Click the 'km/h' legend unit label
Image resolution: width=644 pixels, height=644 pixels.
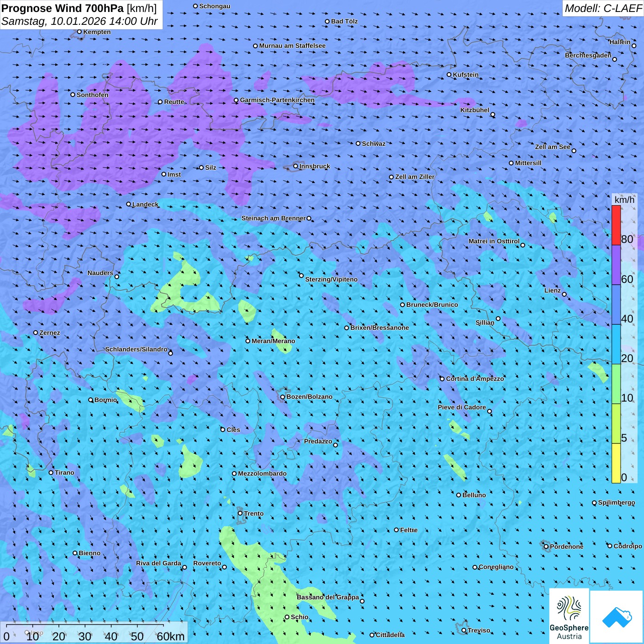pyautogui.click(x=624, y=199)
